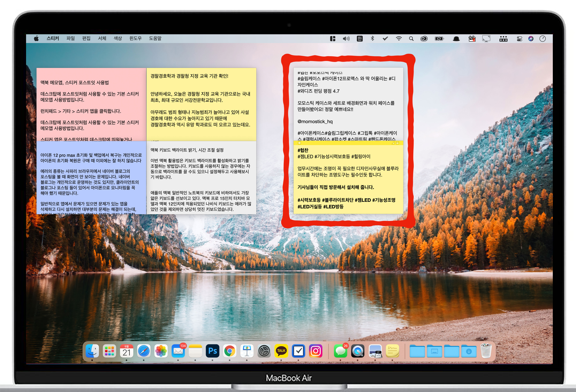Open the 도움말 menu

click(x=155, y=38)
